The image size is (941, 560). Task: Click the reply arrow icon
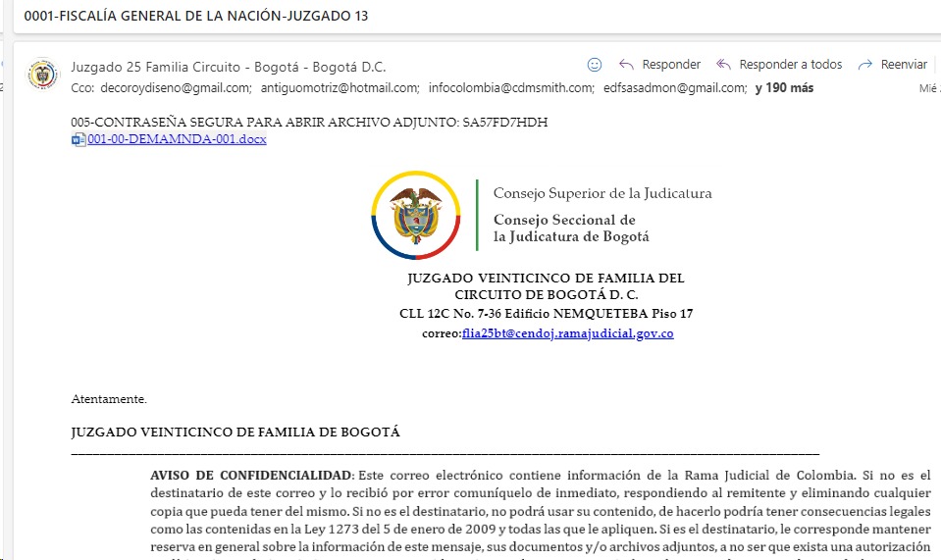626,65
